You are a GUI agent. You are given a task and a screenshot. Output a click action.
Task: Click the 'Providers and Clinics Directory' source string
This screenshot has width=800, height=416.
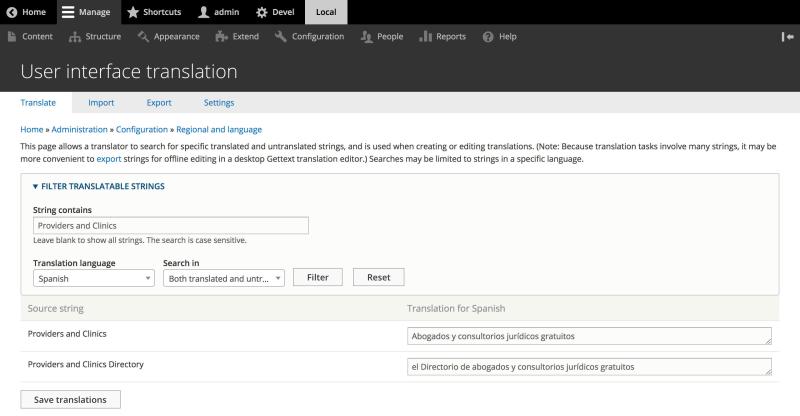[x=86, y=364]
